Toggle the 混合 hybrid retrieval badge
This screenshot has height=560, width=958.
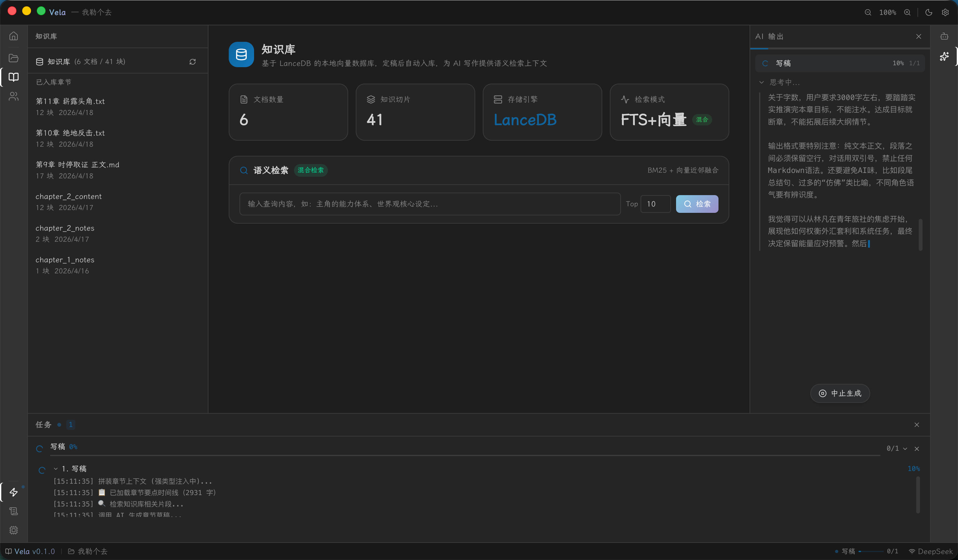click(702, 119)
